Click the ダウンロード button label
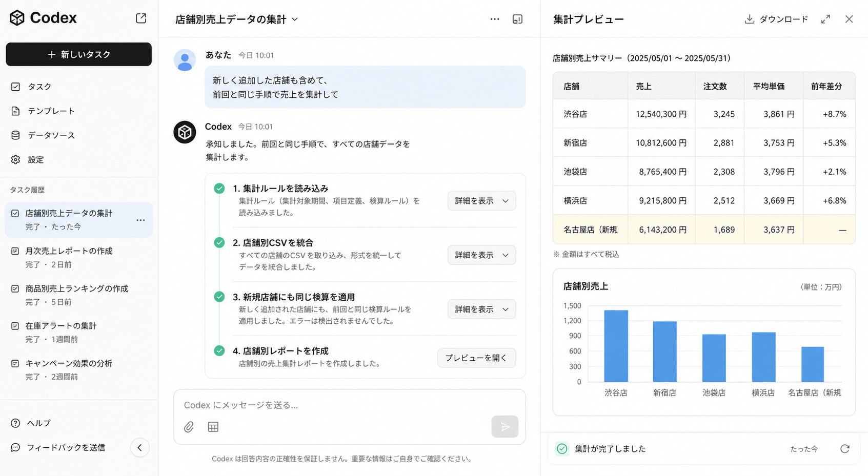The image size is (868, 476). click(783, 19)
